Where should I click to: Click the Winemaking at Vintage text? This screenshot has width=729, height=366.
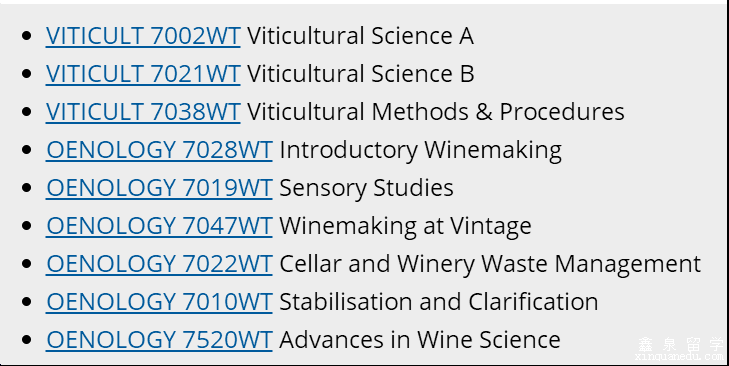click(405, 227)
